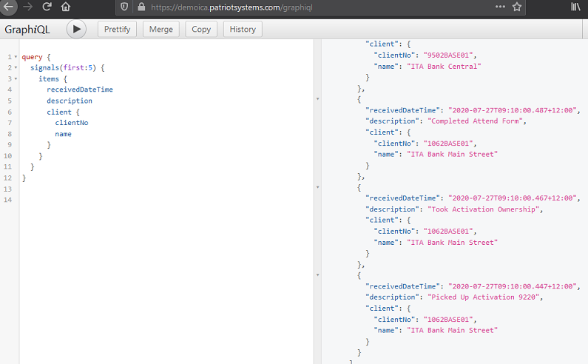Click the browser forward arrow
The width and height of the screenshot is (588, 364).
click(x=28, y=7)
